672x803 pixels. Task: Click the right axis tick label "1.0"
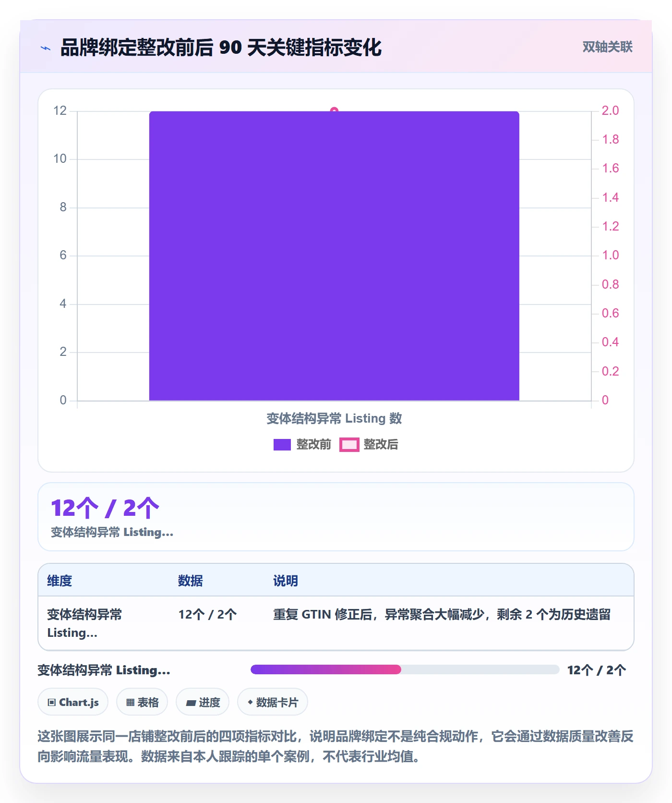pyautogui.click(x=611, y=255)
